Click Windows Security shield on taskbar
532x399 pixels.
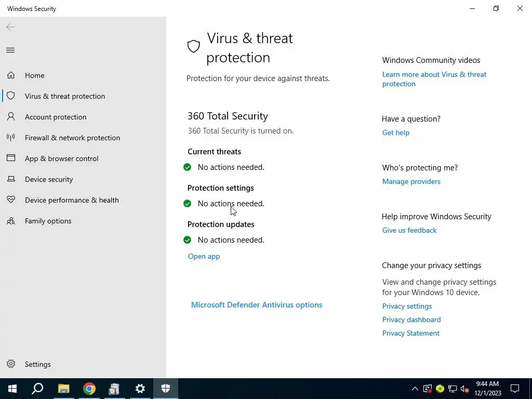pos(166,389)
